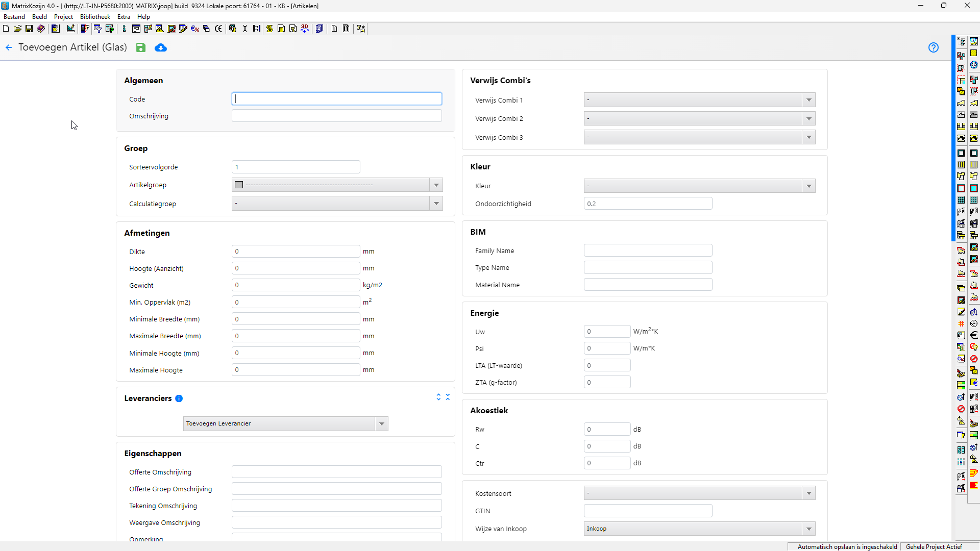Save using the diskette toolbar icon

[29, 29]
